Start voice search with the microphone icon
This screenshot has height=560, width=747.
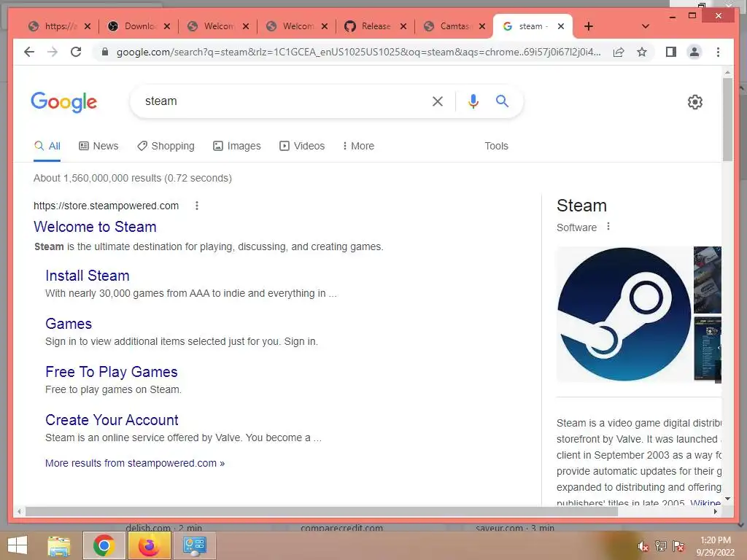[x=473, y=101]
